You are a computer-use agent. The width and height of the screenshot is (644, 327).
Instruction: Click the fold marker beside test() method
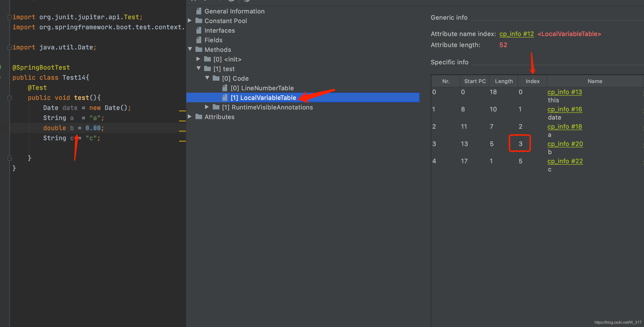(x=10, y=98)
